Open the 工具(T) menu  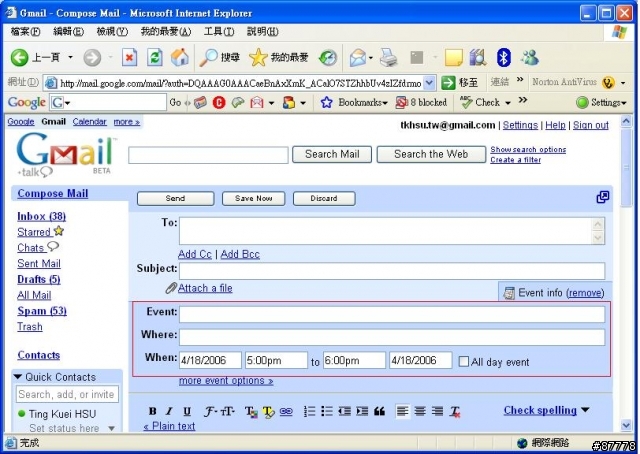coord(219,31)
